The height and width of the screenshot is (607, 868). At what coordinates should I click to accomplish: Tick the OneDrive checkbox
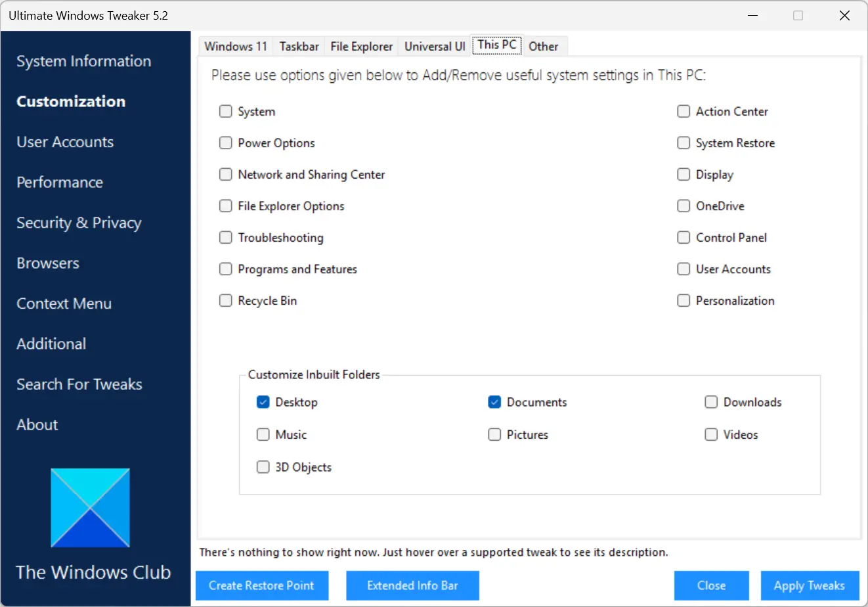click(x=684, y=206)
